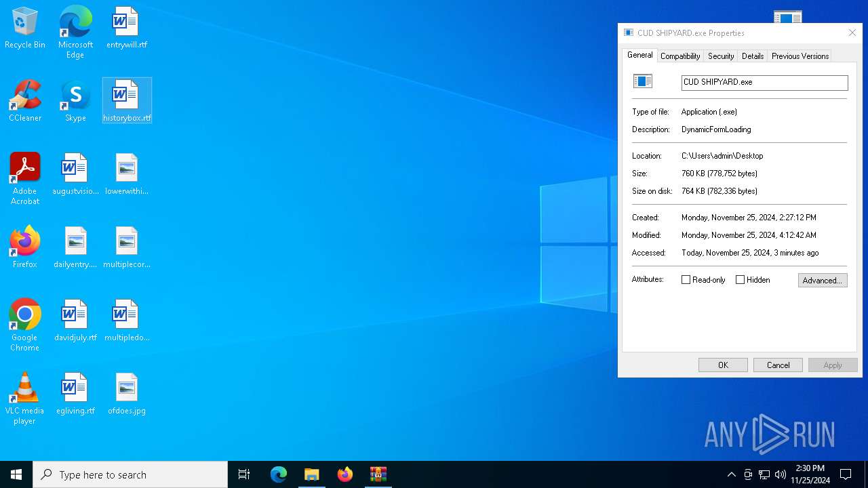The image size is (868, 488).
Task: Select the egliving.rtf desktop file
Action: (75, 394)
